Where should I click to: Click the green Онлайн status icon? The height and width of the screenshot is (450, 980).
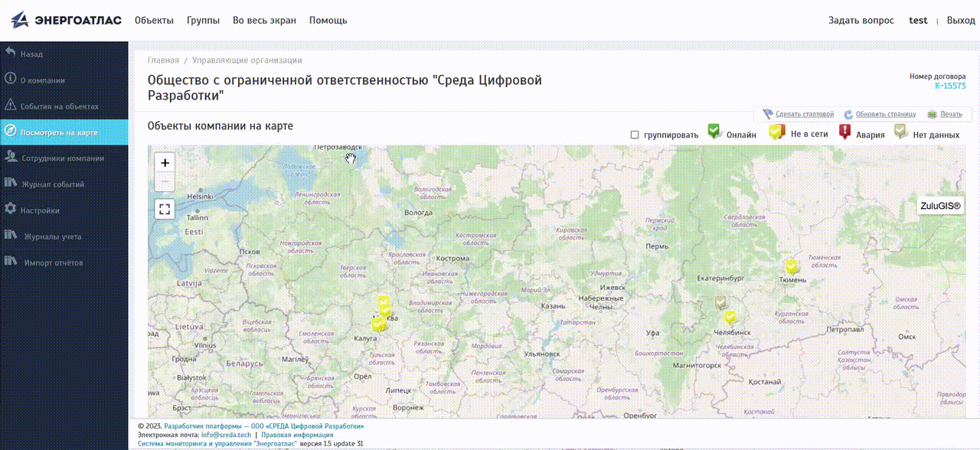pyautogui.click(x=714, y=132)
